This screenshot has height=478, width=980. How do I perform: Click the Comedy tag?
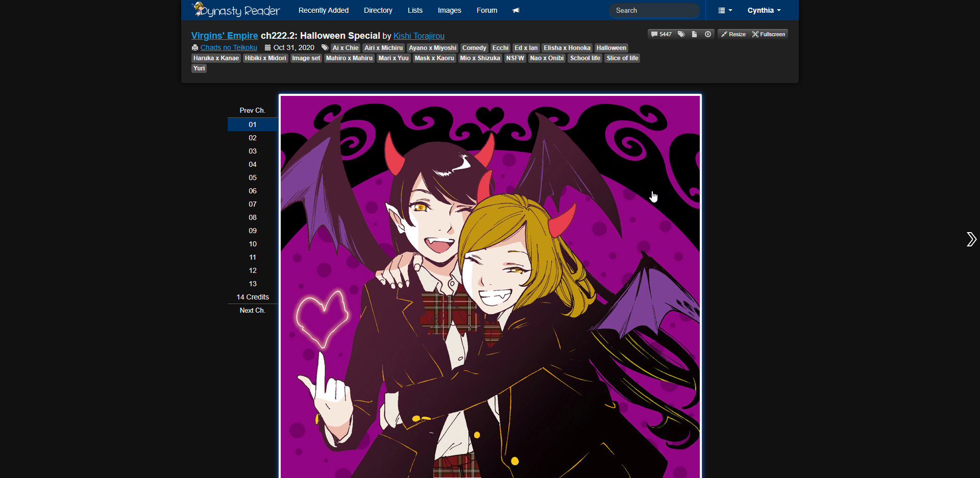coord(474,48)
